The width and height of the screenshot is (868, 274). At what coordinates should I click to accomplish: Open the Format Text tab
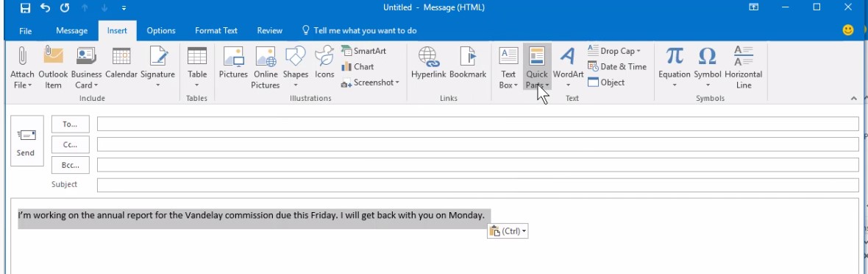[x=216, y=30]
